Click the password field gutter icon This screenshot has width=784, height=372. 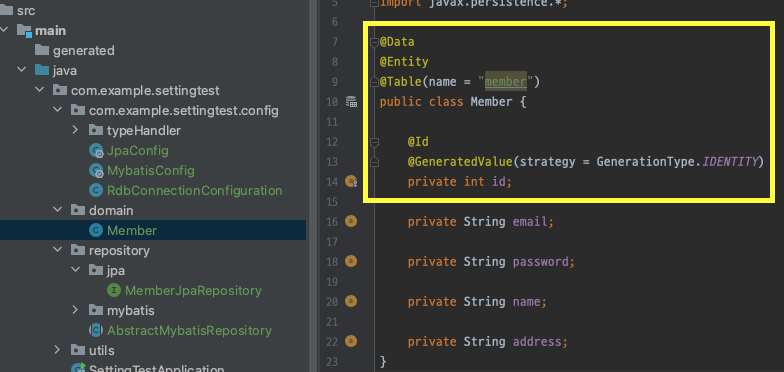point(351,261)
